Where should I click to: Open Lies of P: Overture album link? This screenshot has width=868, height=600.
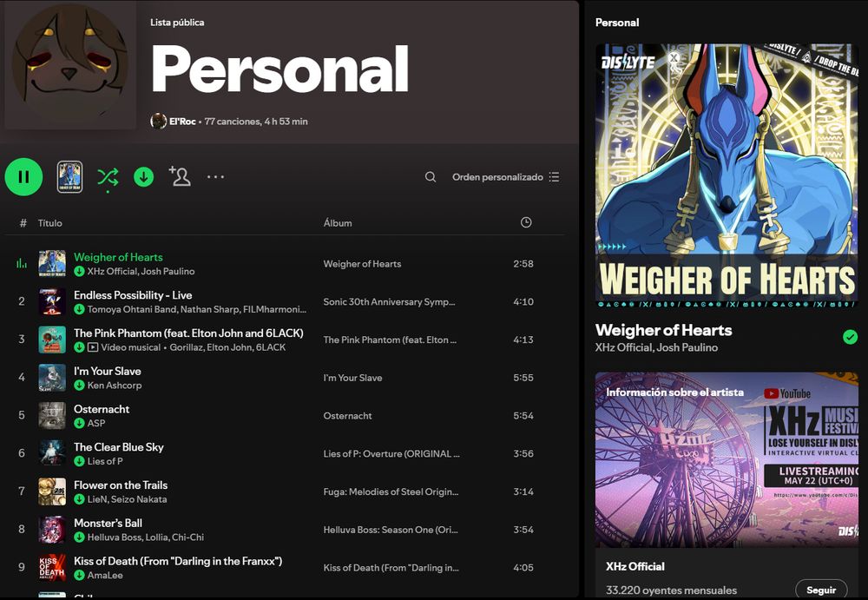point(391,454)
